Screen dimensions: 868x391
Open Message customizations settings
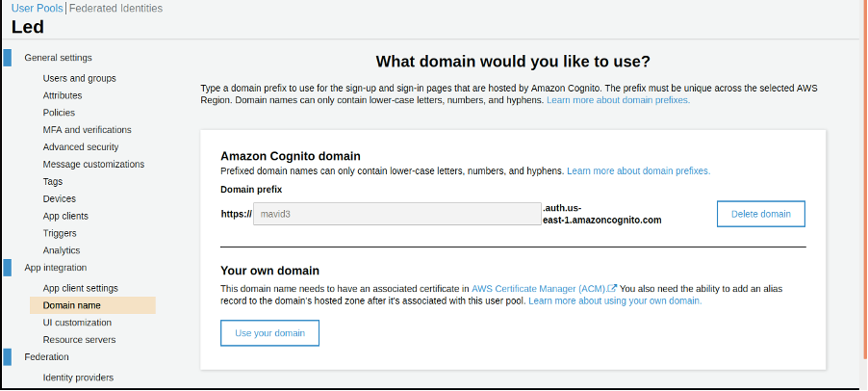pyautogui.click(x=93, y=165)
